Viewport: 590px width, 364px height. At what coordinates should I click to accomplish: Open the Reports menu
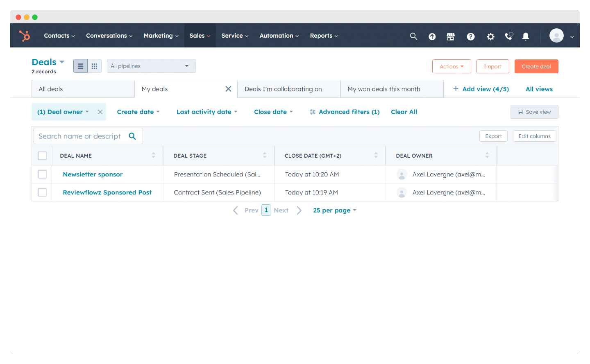coord(324,36)
